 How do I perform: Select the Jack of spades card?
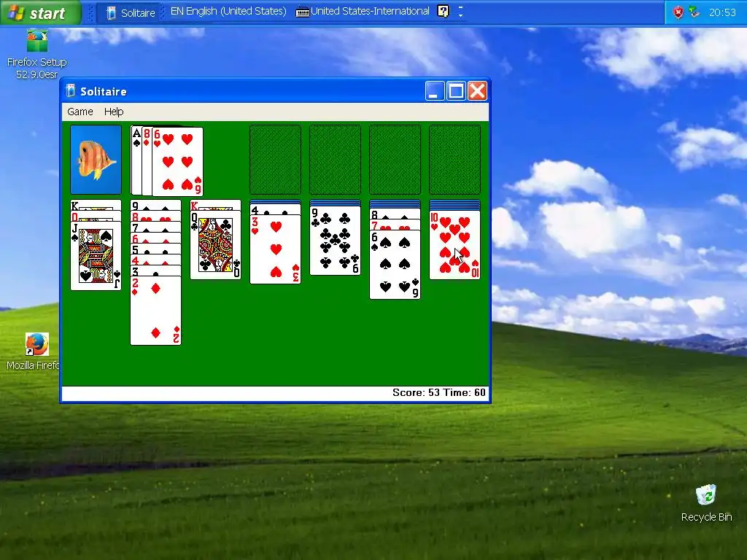(96, 256)
